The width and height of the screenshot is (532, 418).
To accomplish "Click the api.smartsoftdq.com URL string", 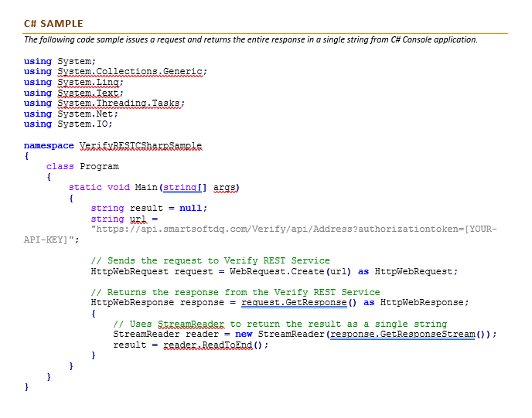I will (294, 229).
